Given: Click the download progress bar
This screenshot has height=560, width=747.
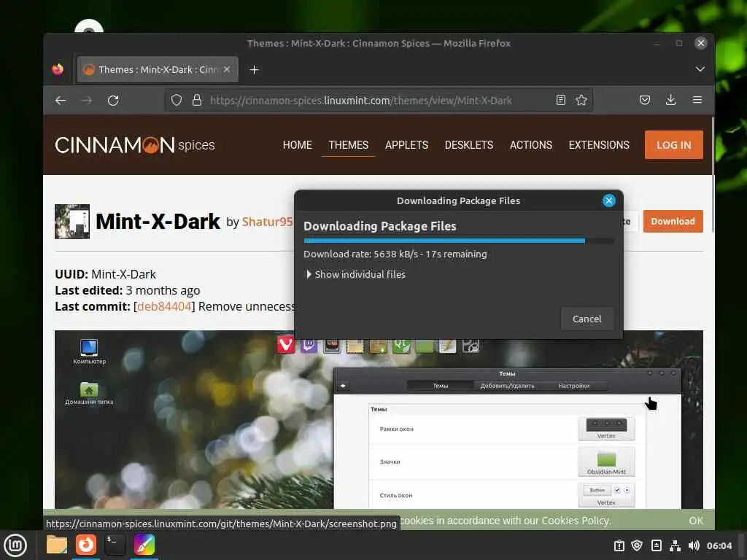Looking at the screenshot, I should [x=458, y=241].
